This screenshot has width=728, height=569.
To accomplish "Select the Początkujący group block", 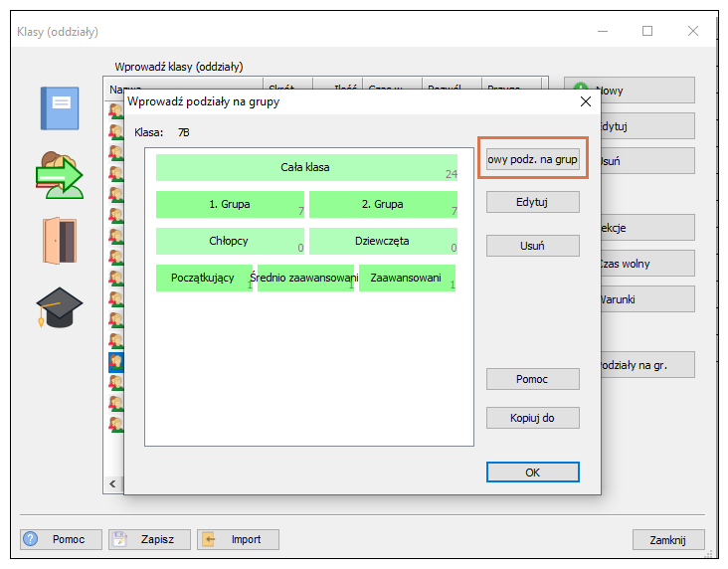I will (x=204, y=278).
